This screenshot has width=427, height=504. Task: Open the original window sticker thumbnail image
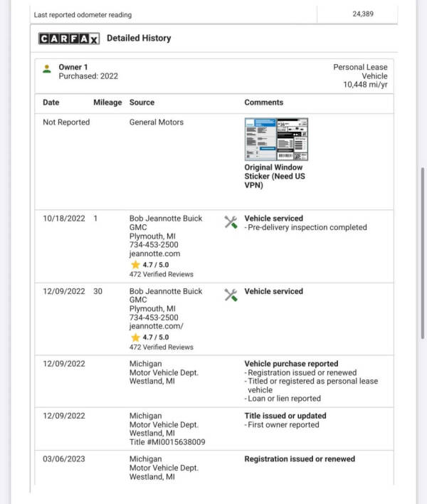click(x=276, y=140)
